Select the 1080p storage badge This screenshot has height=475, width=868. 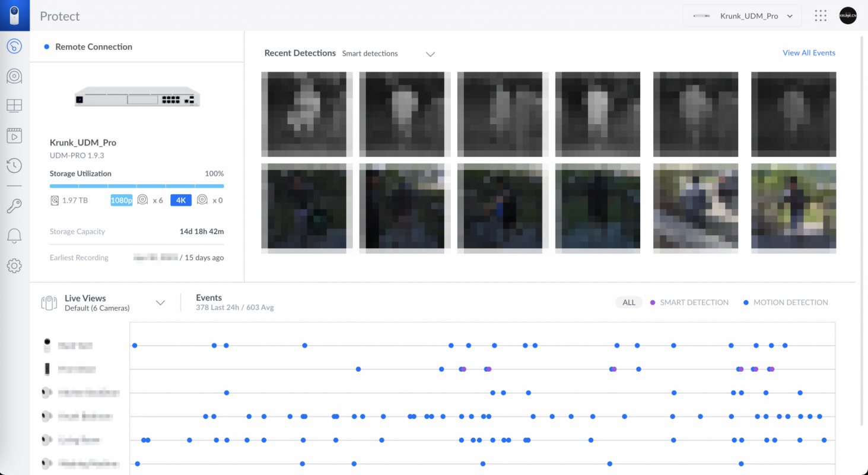coord(122,200)
